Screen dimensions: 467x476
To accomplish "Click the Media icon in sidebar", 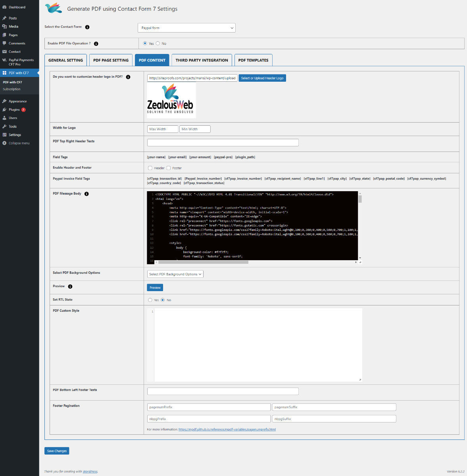I will (x=4, y=27).
